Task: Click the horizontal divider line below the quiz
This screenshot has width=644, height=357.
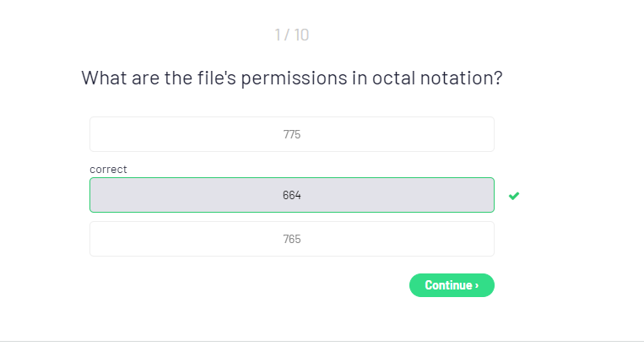Action: coord(322,342)
